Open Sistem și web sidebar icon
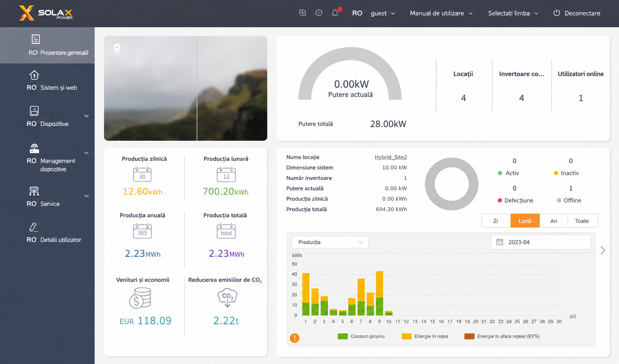 tap(34, 75)
